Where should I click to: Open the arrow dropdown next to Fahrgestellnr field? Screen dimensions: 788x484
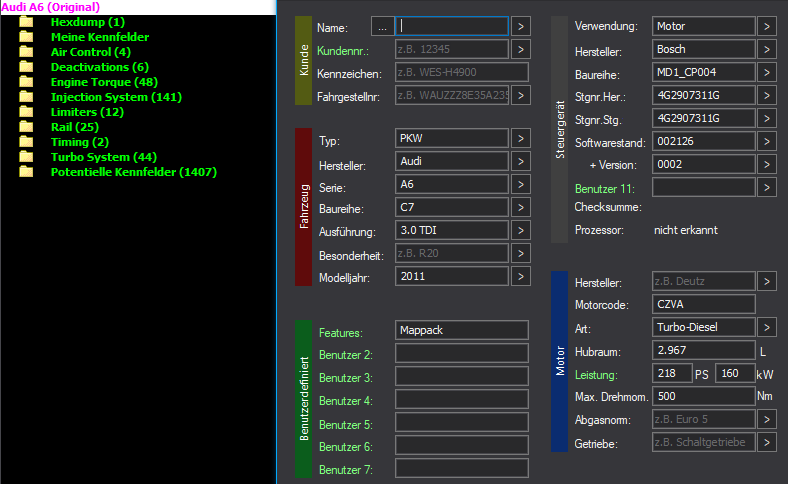tap(521, 95)
